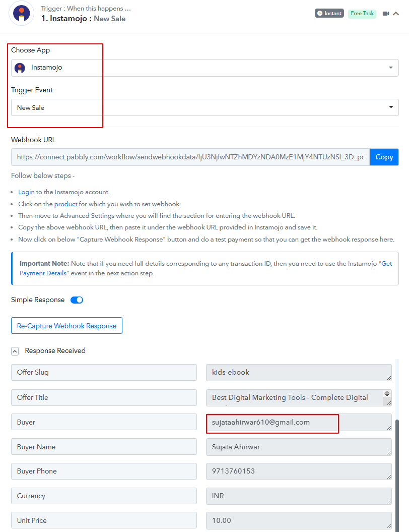Click the response list vertical scrollbar
Image resolution: width=409 pixels, height=532 pixels.
(x=397, y=475)
